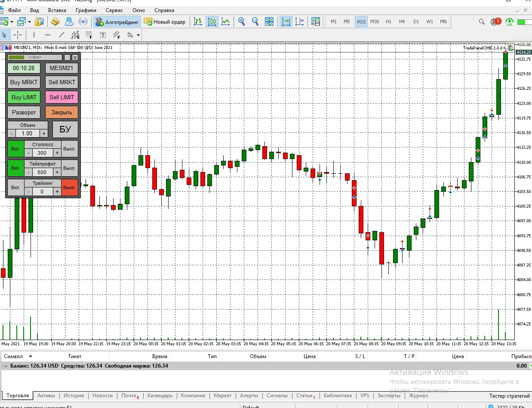Open the search magnifier in toolbar
532x408 pixels.
click(x=482, y=21)
